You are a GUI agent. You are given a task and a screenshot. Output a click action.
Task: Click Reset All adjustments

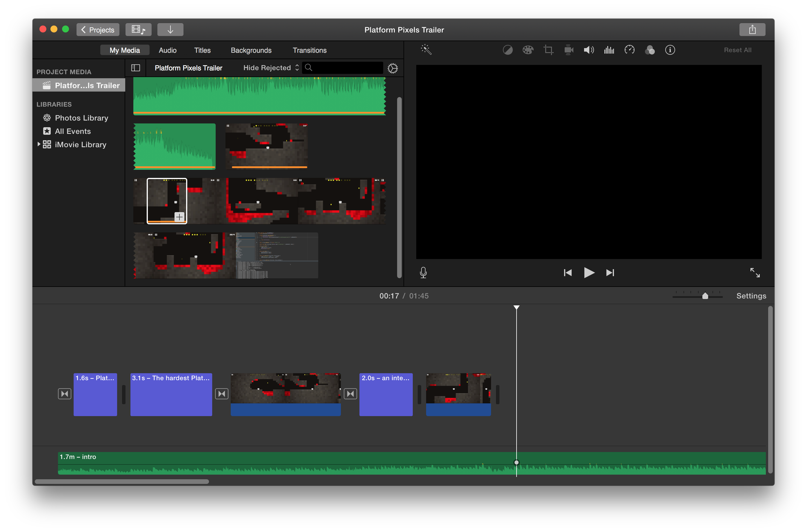pyautogui.click(x=737, y=50)
